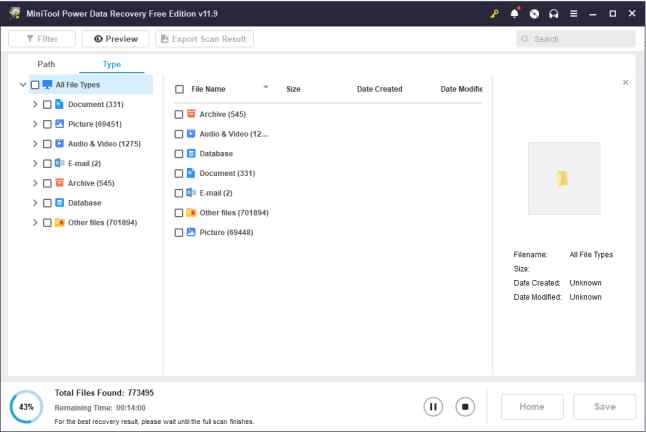Viewport: 646px width, 432px height.
Task: Click the Filter button
Action: coord(42,39)
